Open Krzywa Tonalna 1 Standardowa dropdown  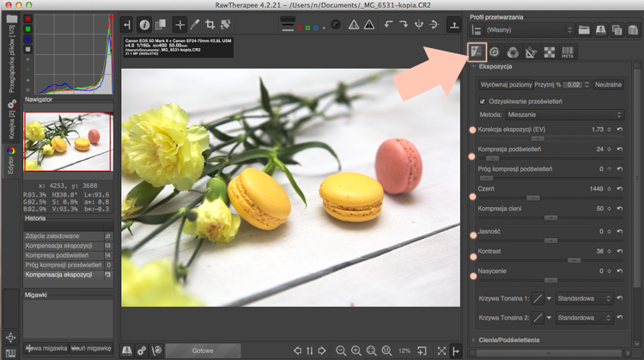584,298
